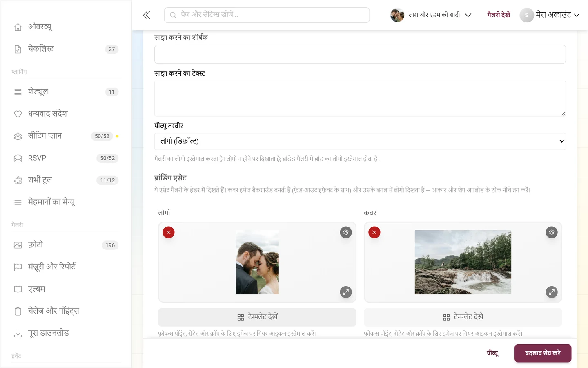
Task: Remove the logo image with red X
Action: click(x=169, y=232)
